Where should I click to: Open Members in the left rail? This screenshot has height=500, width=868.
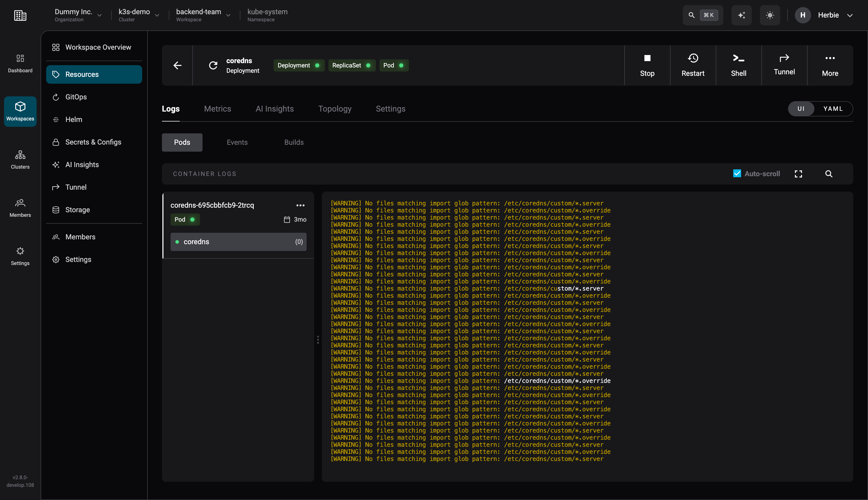click(x=20, y=208)
